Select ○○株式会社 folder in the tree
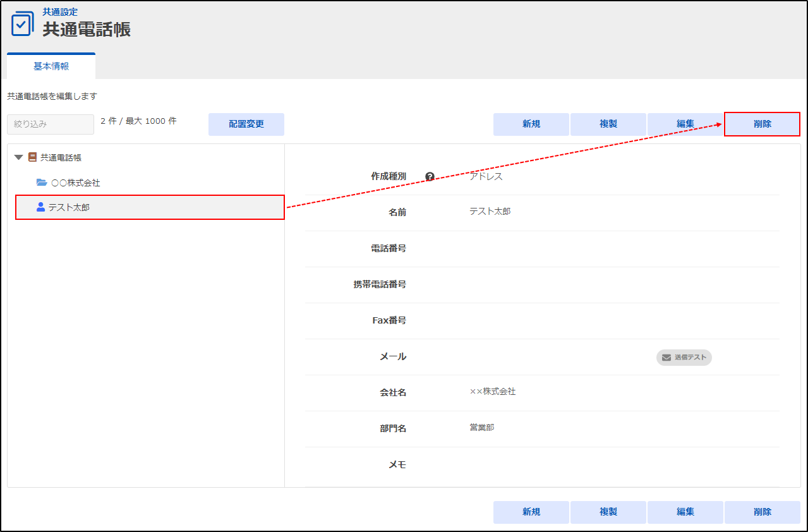The width and height of the screenshot is (808, 532). pos(75,183)
